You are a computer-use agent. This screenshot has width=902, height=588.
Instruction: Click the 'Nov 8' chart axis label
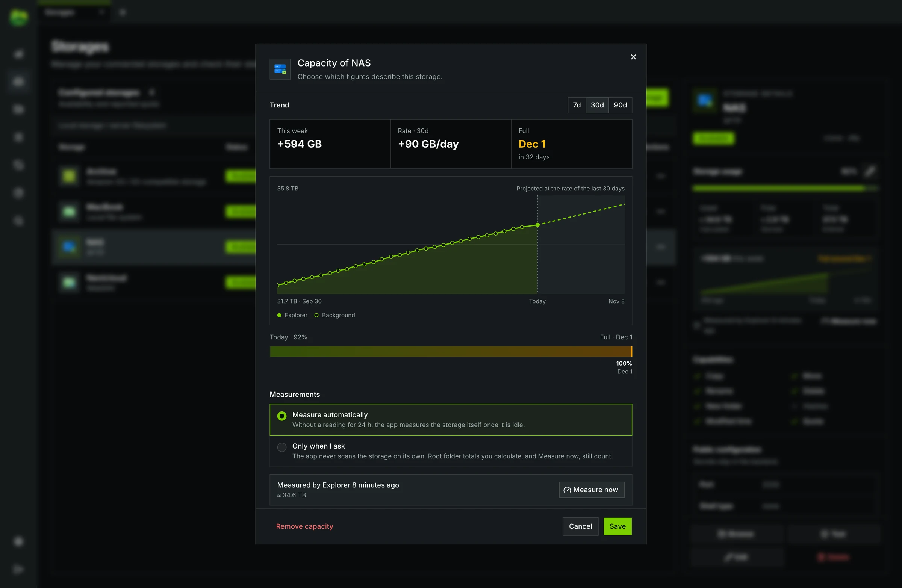[x=616, y=301]
